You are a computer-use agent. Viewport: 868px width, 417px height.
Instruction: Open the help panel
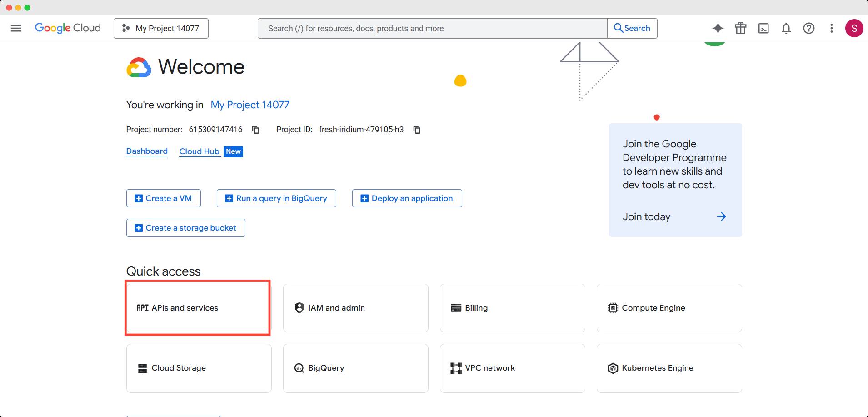tap(809, 28)
